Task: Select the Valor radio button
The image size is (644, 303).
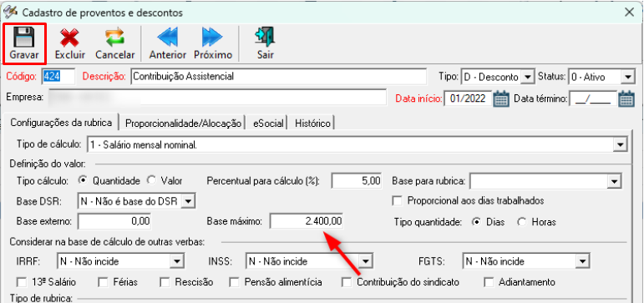Action: coord(151,180)
